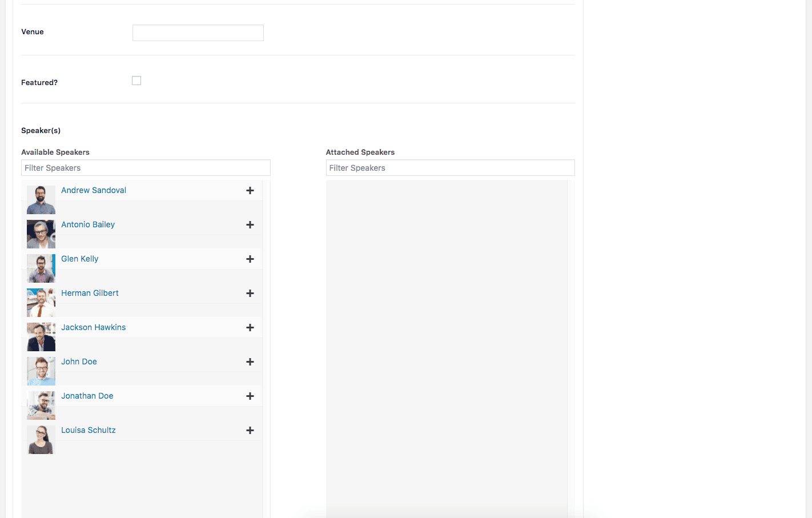Click Jackson Hawkins name link
The width and height of the screenshot is (812, 518).
94,327
